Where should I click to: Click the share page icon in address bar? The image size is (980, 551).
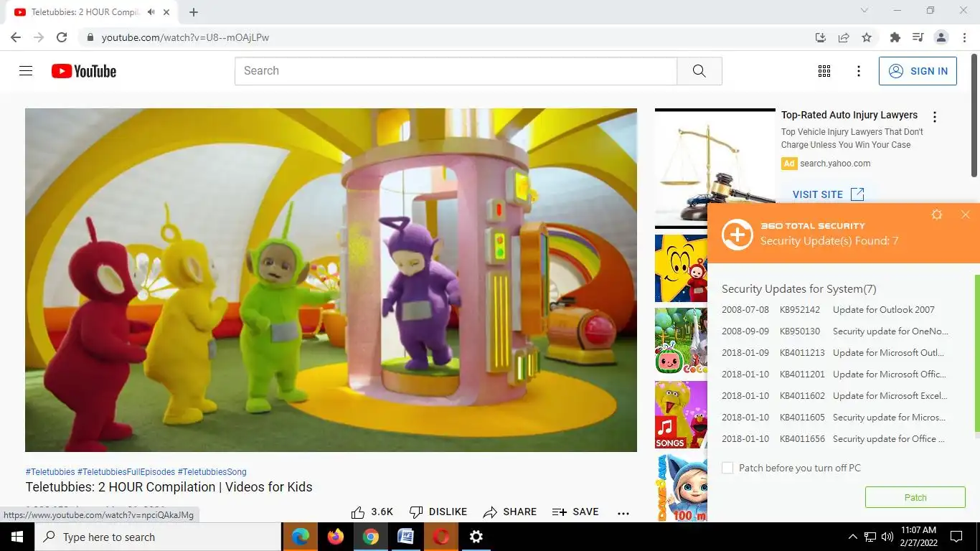coord(844,37)
